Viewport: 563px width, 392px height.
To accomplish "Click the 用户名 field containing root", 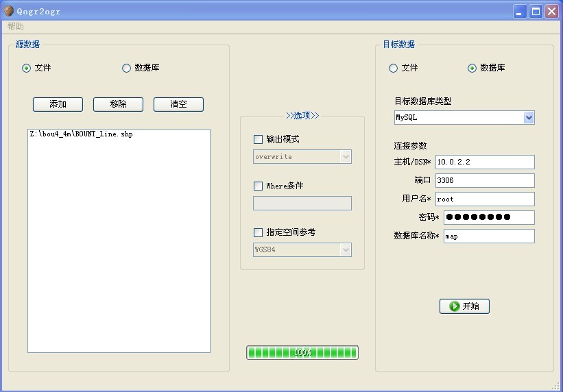I will pos(485,199).
